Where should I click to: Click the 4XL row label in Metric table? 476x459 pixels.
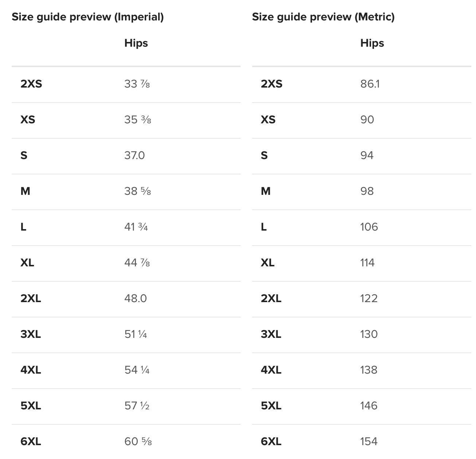pos(271,370)
